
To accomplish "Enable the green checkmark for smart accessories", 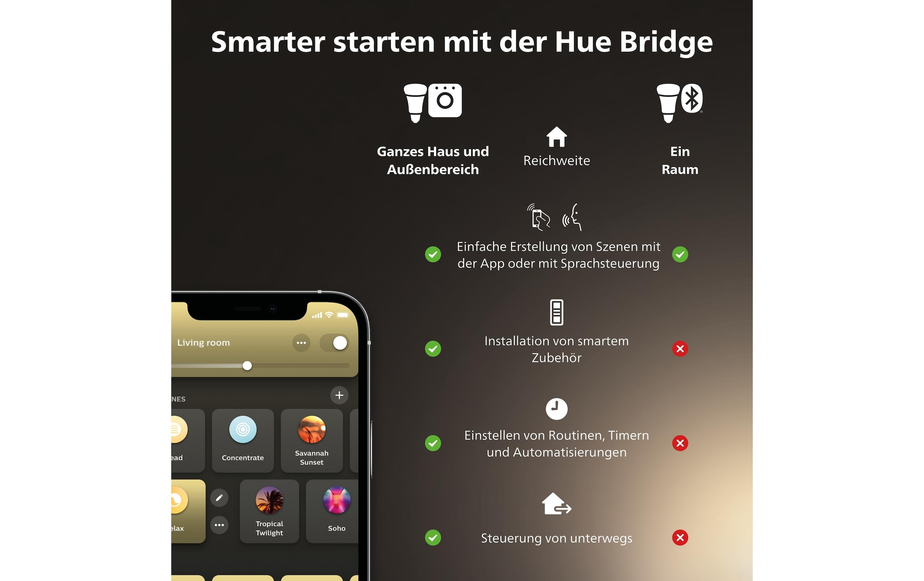I will pyautogui.click(x=432, y=349).
